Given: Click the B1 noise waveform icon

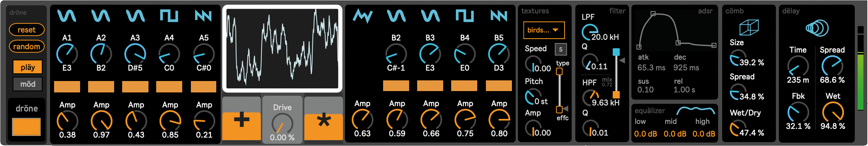Looking at the screenshot, I should click(x=362, y=16).
